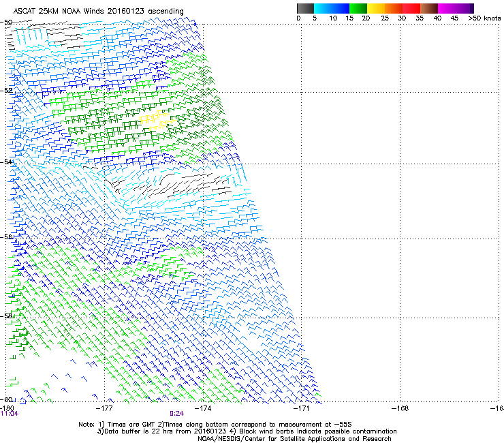
Task: Click the cyan 5-10 knots legend segment
Action: (322, 8)
